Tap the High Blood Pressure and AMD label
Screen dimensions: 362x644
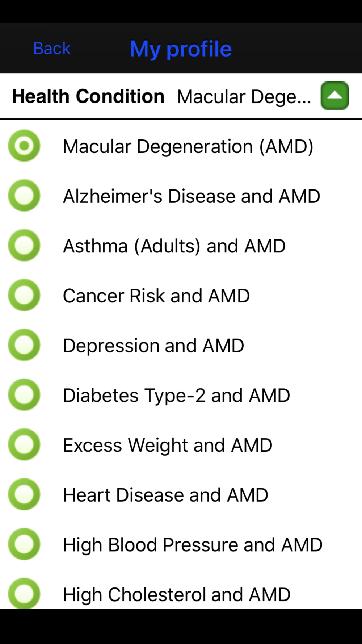coord(193,545)
